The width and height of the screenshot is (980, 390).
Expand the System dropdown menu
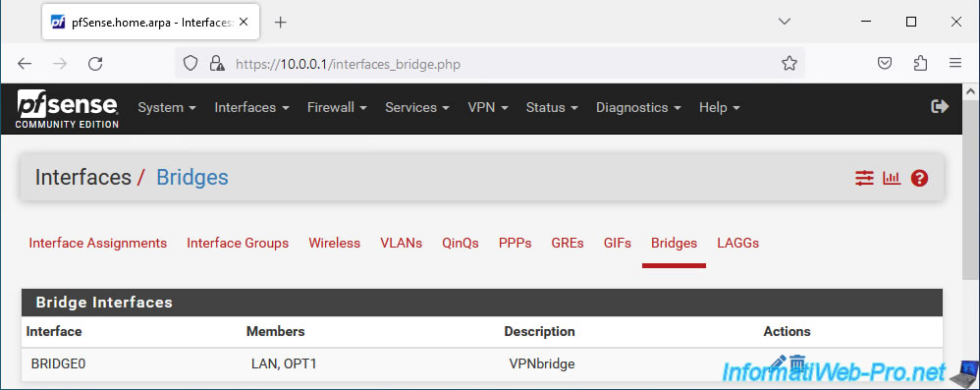click(x=167, y=107)
